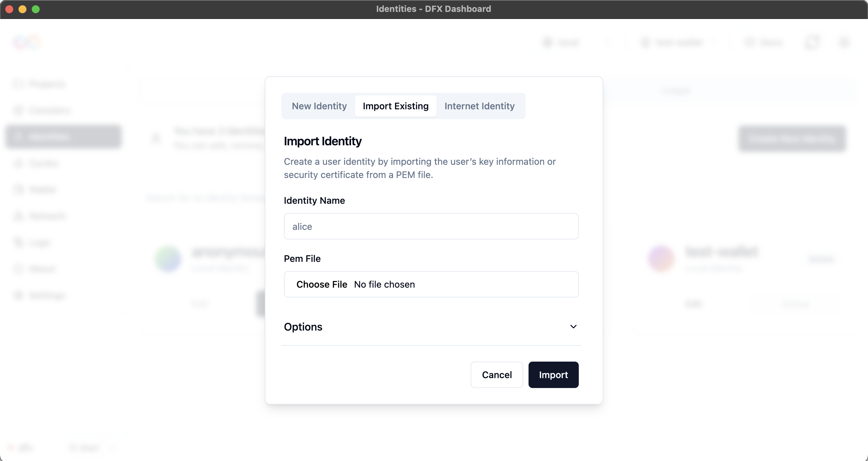Click the Projects icon in the sidebar

tap(19, 84)
